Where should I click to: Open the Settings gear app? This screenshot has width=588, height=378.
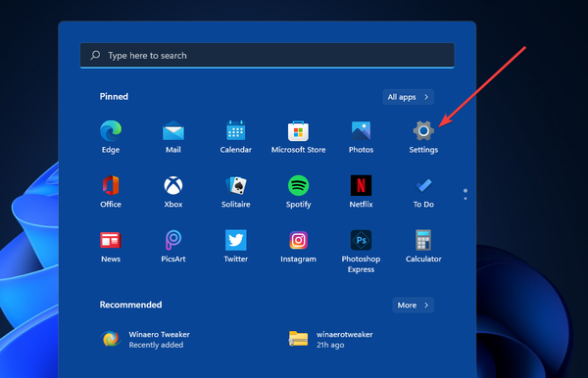point(423,136)
